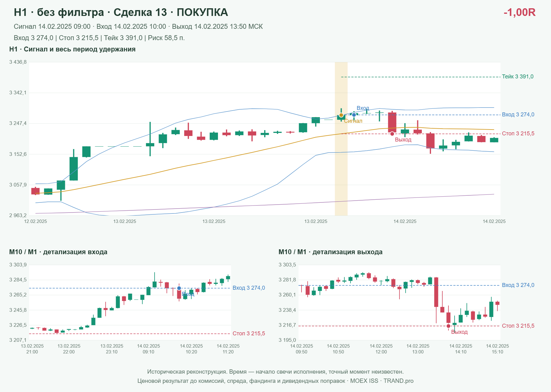The height and width of the screenshot is (392, 551).
Task: Click the 'Вход 3 274,0' label on the H1 chart
Action: (x=518, y=115)
